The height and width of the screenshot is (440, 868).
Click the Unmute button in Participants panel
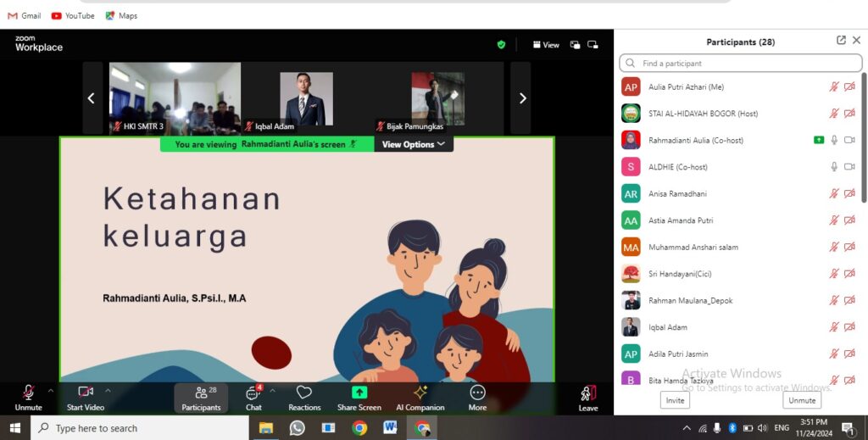tap(802, 400)
